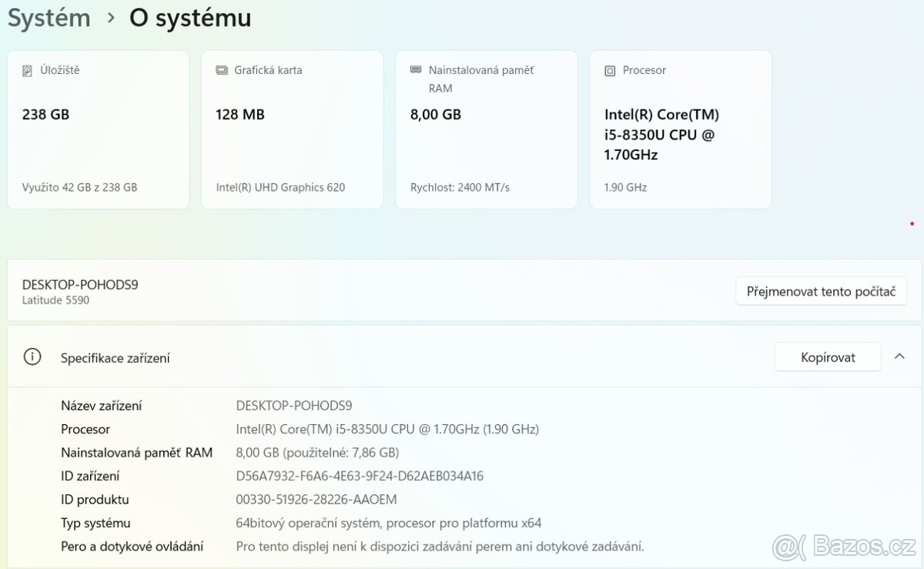Collapse the Specifikace zařízení section
Screen dimensions: 924x569
pos(899,356)
